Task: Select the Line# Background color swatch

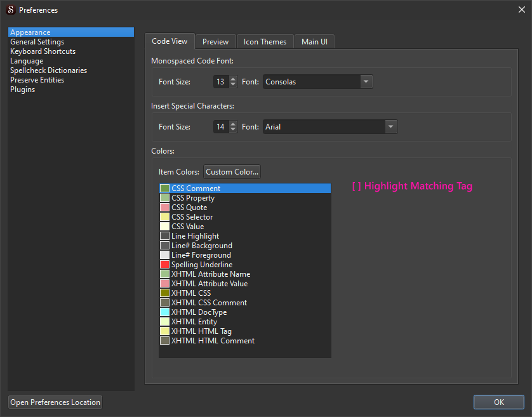Action: (164, 246)
